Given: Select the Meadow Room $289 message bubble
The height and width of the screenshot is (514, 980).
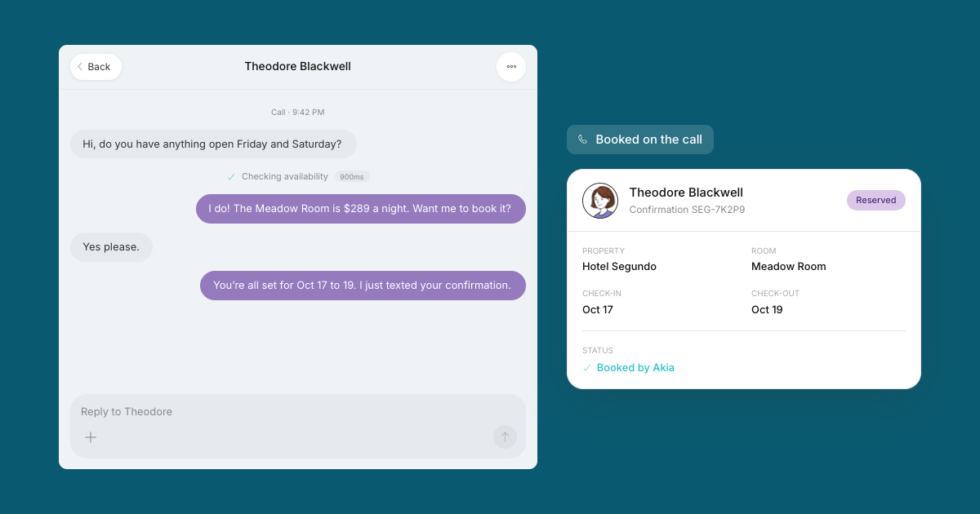Looking at the screenshot, I should click(361, 209).
